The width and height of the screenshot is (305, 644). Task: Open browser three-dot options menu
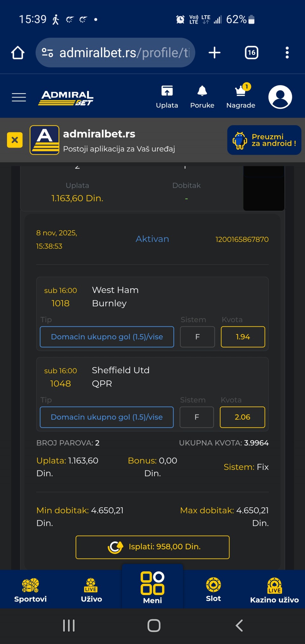coord(287,53)
